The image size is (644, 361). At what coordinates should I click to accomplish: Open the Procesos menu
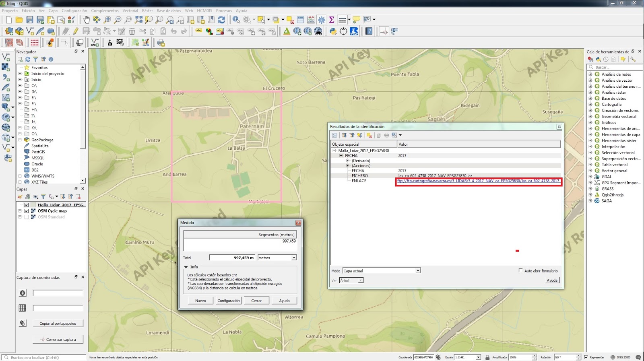tap(224, 10)
